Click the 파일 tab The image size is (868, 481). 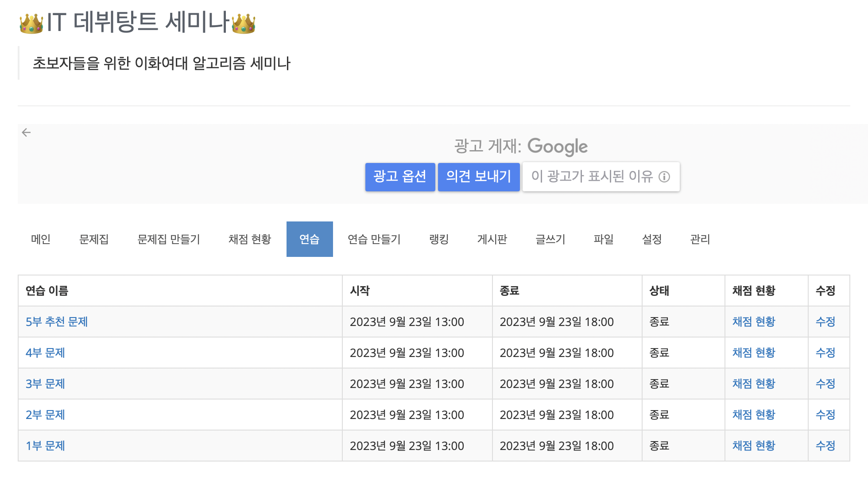603,239
